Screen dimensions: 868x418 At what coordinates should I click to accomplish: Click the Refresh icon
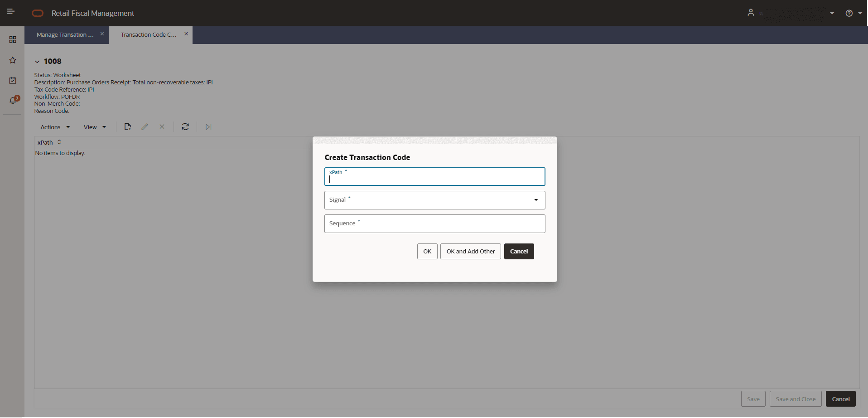pyautogui.click(x=185, y=127)
